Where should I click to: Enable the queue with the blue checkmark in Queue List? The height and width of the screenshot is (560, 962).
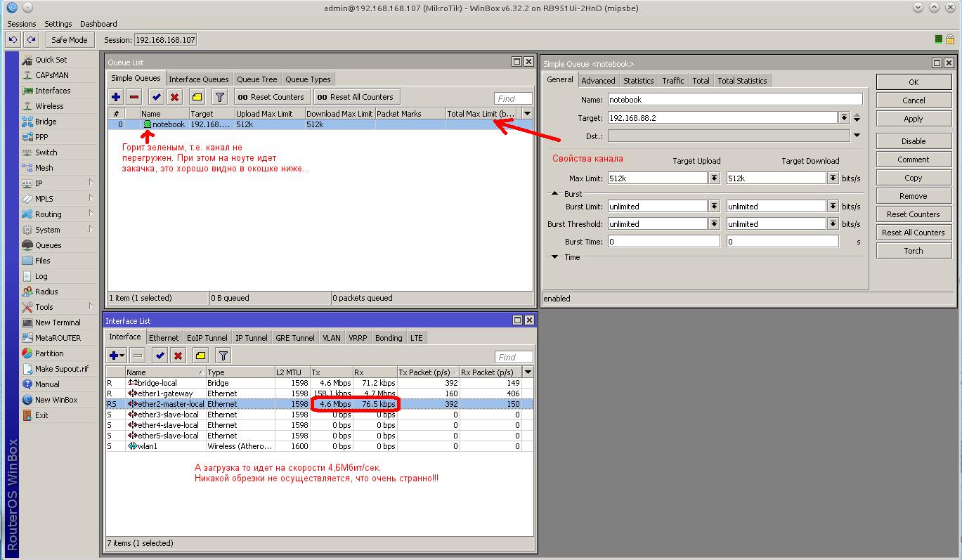pyautogui.click(x=157, y=97)
